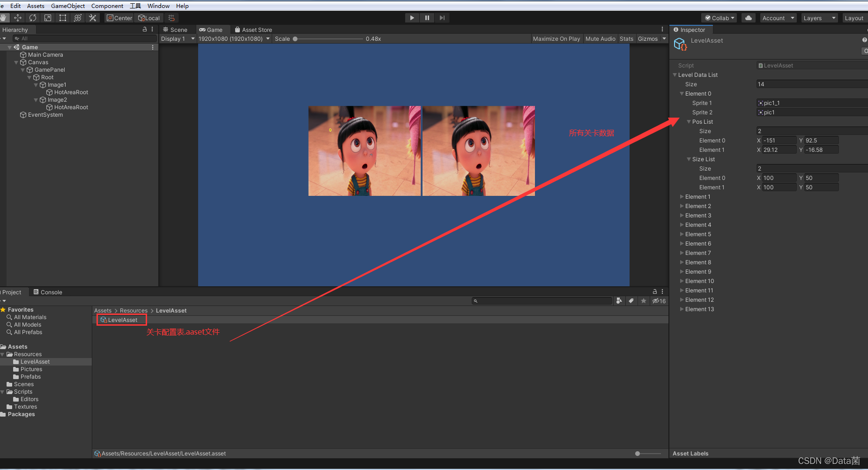This screenshot has height=470, width=868.
Task: Switch to the Scene tab
Action: [x=176, y=30]
